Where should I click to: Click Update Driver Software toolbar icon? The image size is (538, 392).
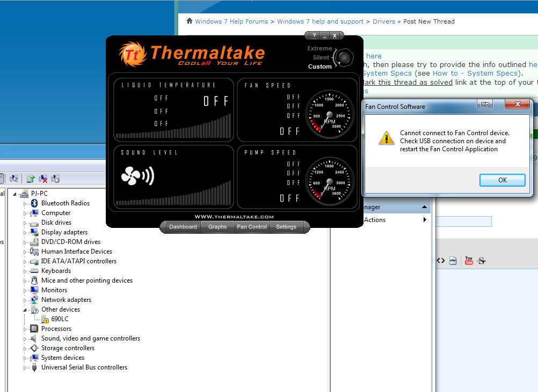coord(31,179)
